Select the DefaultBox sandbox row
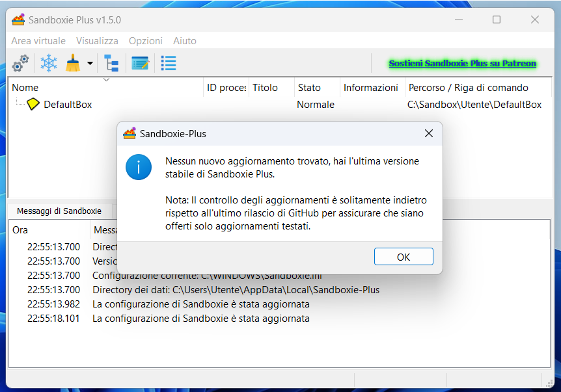561x392 pixels. point(279,105)
